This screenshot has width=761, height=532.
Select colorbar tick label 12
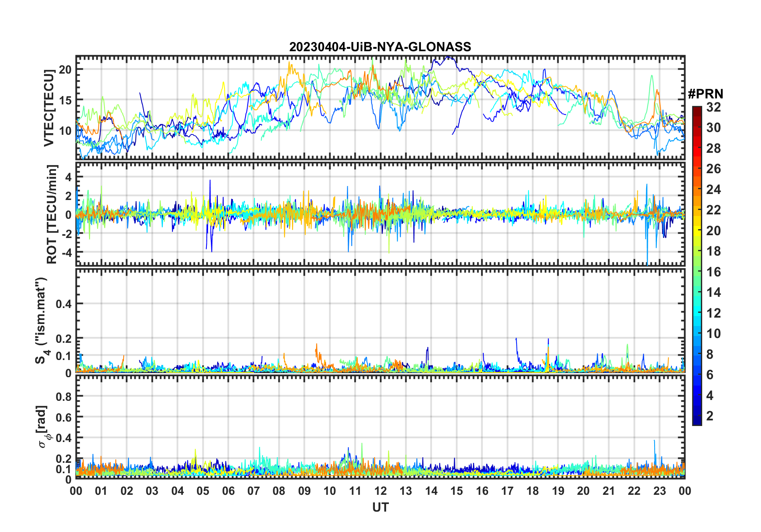click(713, 313)
